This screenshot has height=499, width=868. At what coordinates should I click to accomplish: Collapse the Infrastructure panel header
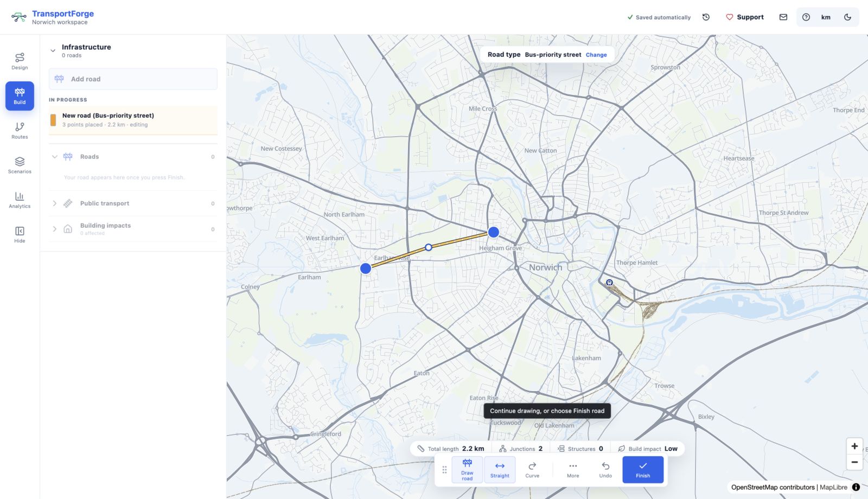point(53,50)
